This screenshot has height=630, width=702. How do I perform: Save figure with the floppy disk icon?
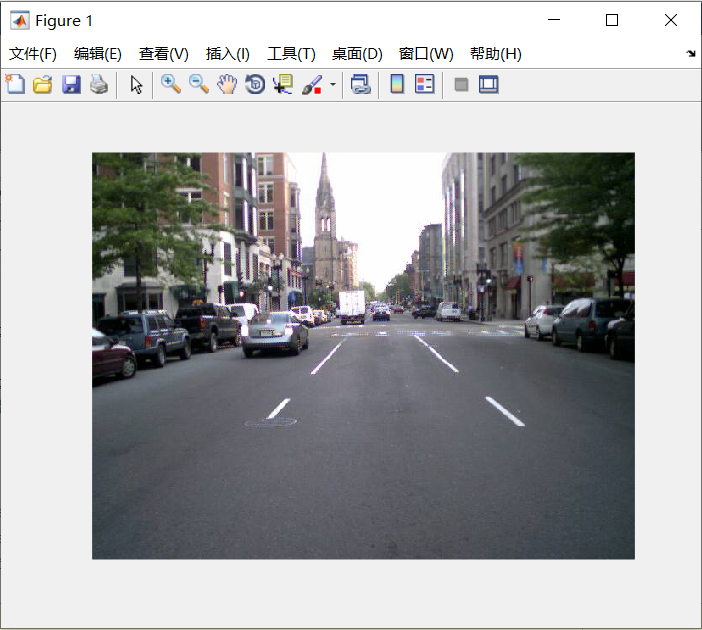[71, 84]
